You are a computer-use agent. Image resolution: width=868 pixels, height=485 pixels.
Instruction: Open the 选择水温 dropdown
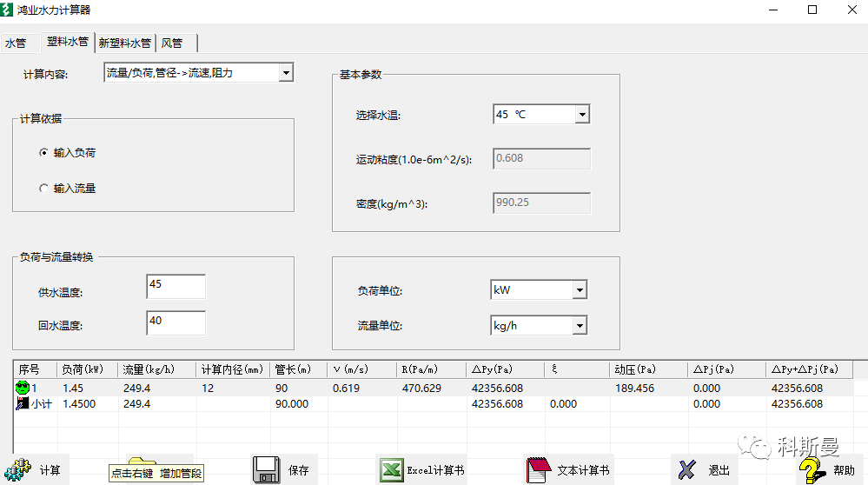point(582,115)
